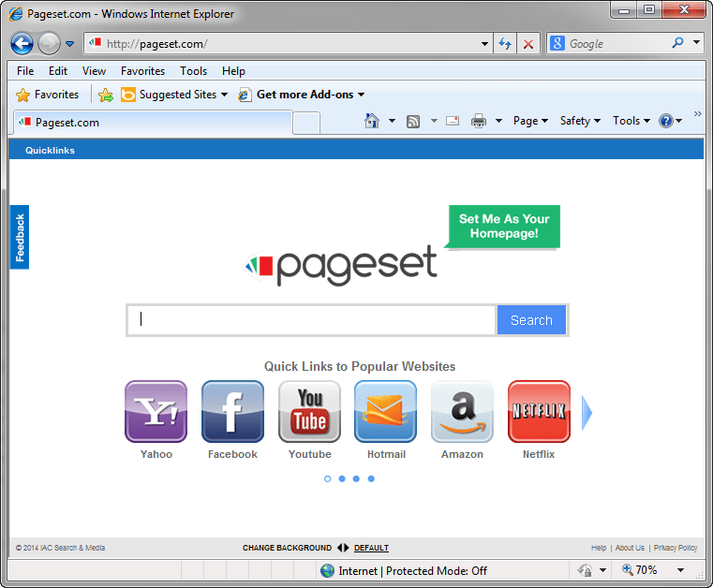Open the Tools menu in menu bar
This screenshot has height=588, width=713.
pyautogui.click(x=193, y=71)
